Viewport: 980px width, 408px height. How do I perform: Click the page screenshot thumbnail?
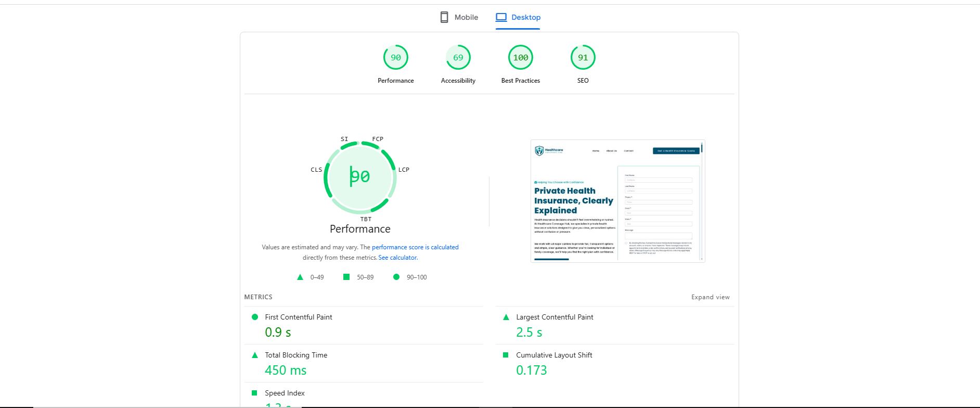[x=618, y=201]
